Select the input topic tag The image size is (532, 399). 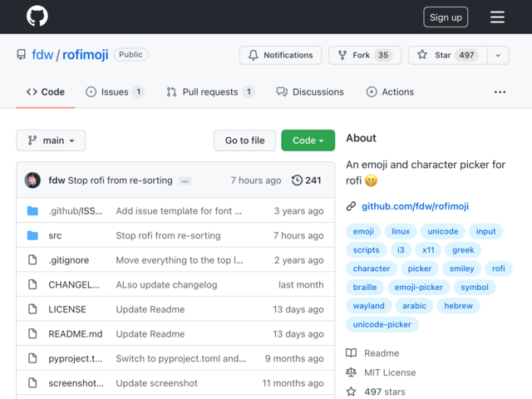click(485, 231)
